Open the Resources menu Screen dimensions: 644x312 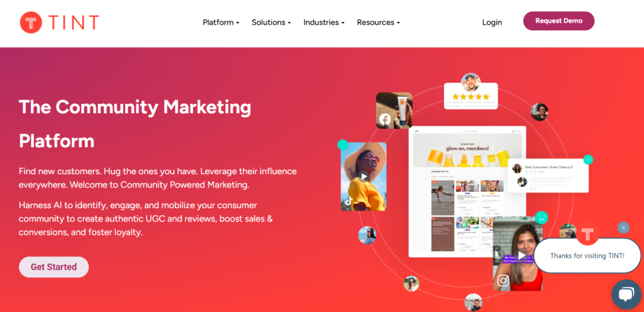[x=378, y=22]
